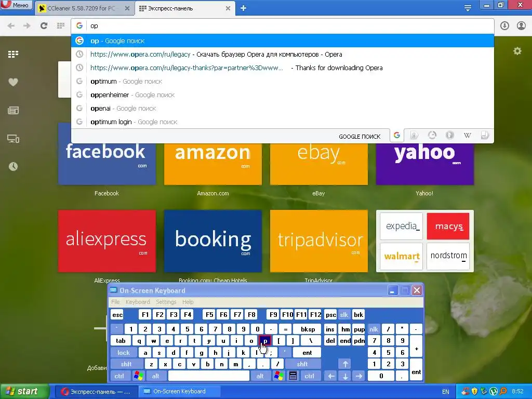Toggle the 'nlk' num lock key

pos(374,329)
